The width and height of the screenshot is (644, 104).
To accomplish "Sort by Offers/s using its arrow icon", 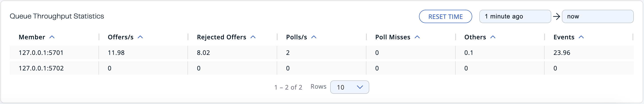I will [140, 37].
